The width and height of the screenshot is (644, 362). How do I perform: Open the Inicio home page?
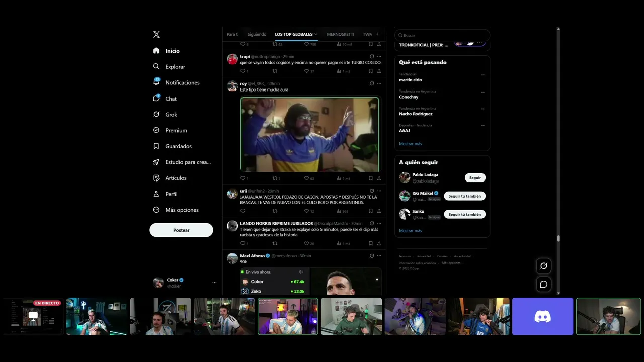coord(167,51)
